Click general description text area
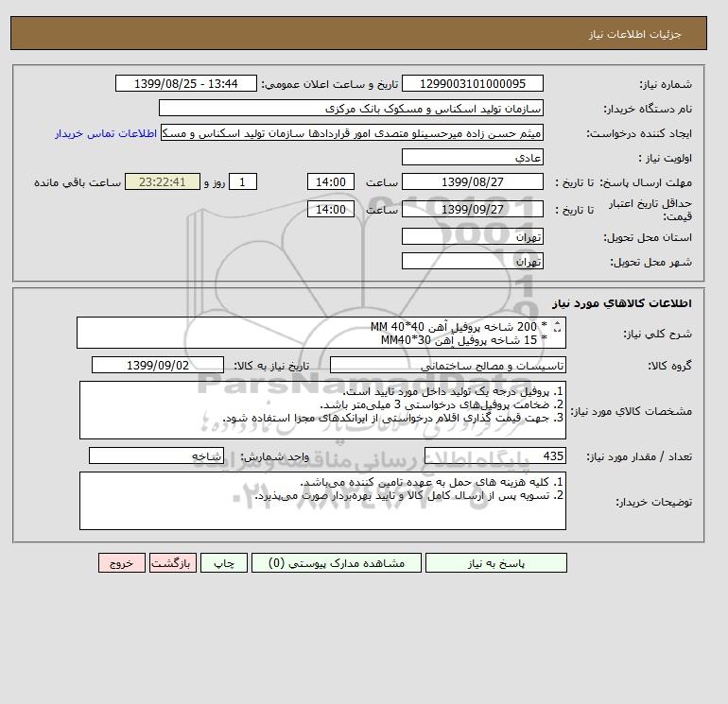The height and width of the screenshot is (704, 728). point(321,333)
